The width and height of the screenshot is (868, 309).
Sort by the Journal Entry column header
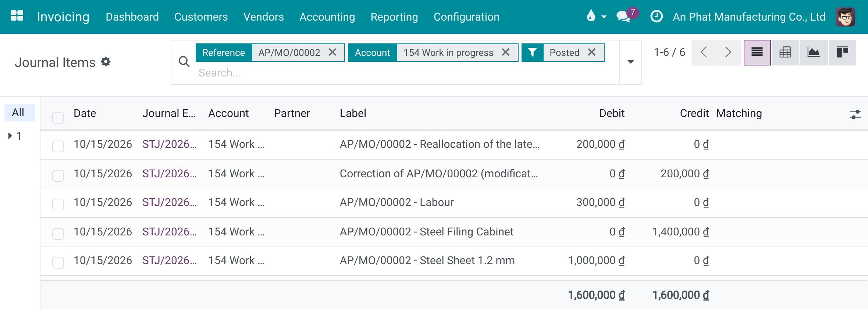(x=169, y=113)
